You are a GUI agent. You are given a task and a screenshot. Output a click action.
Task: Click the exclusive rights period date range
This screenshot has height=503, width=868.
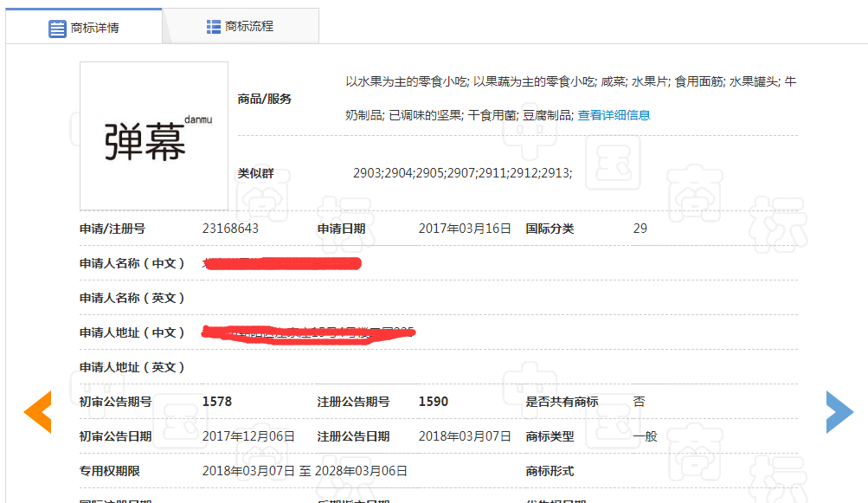click(305, 471)
